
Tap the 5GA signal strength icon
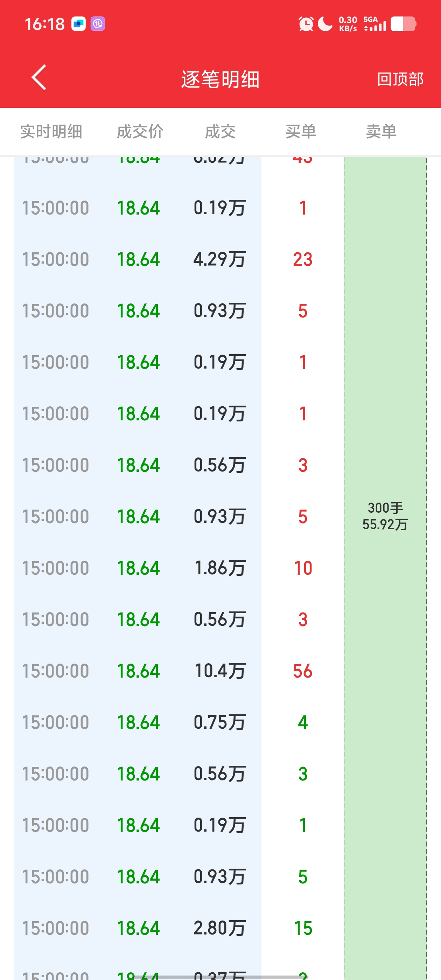[x=375, y=23]
